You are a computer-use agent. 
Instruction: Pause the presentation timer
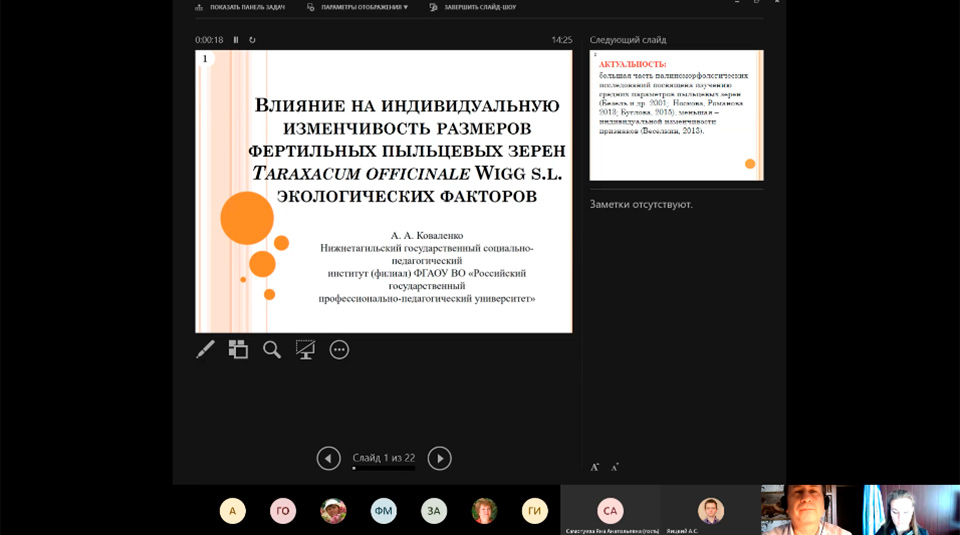[236, 40]
